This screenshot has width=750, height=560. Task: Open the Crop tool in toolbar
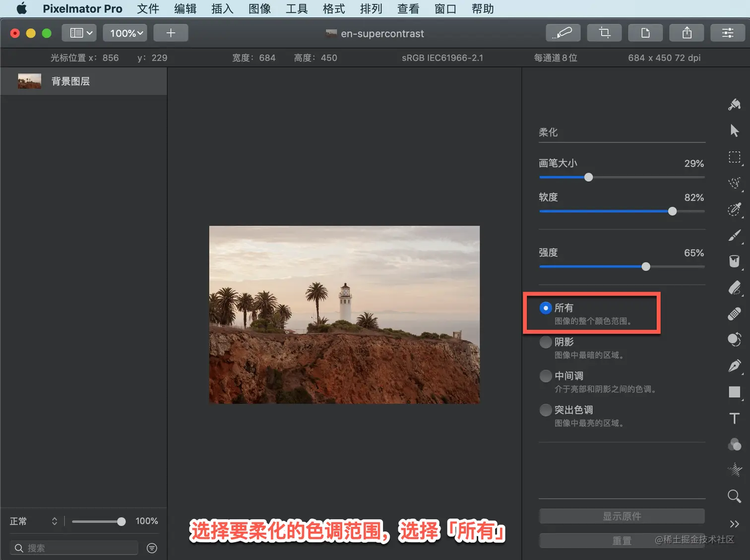click(x=604, y=33)
